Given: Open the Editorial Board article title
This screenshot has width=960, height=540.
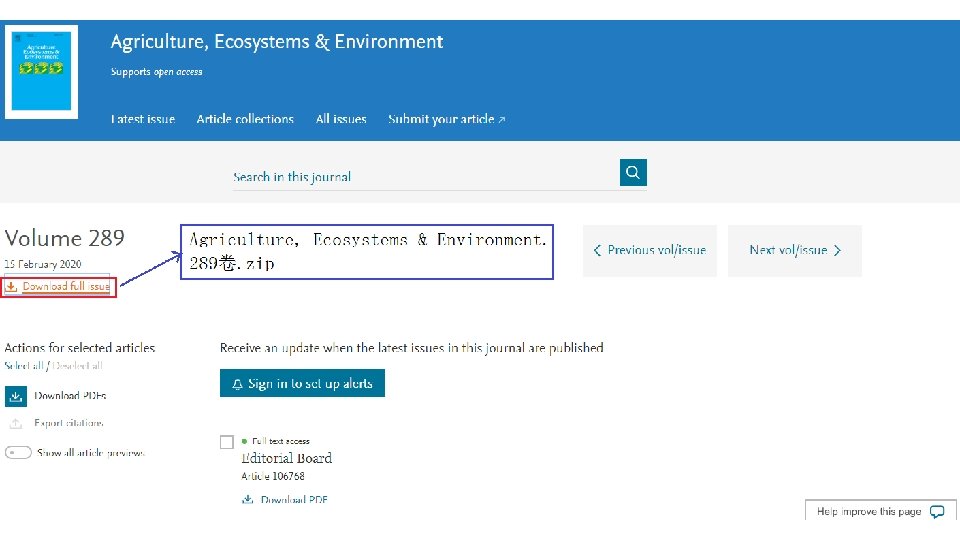Looking at the screenshot, I should [x=286, y=458].
